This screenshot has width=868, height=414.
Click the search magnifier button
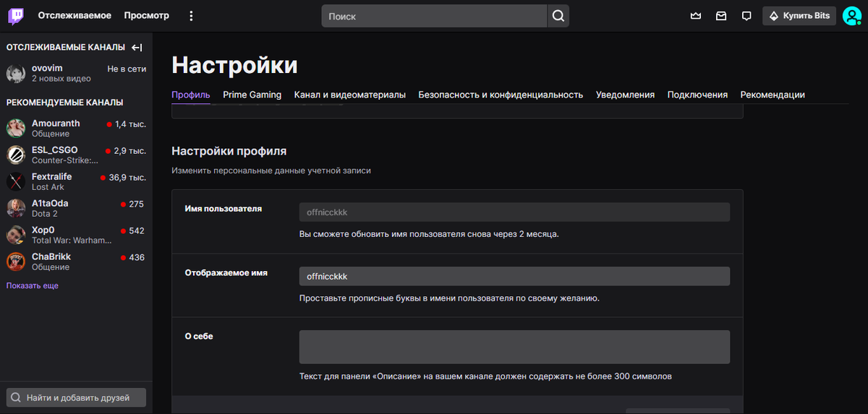(x=558, y=16)
